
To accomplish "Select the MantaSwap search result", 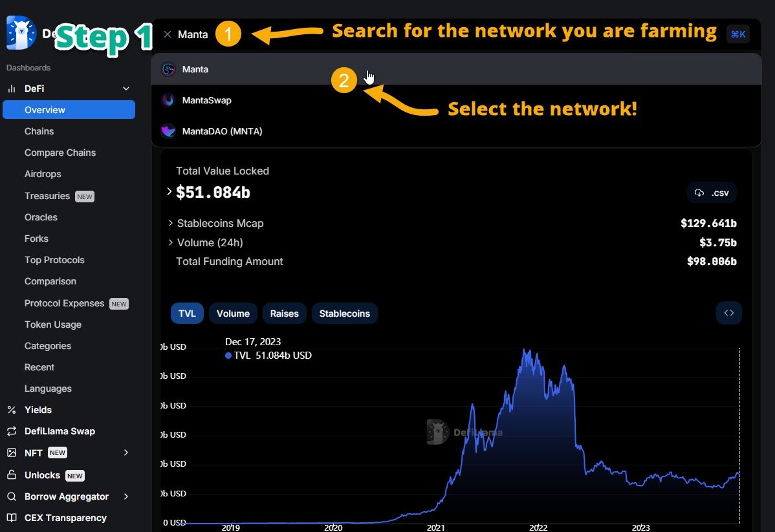I will pyautogui.click(x=456, y=100).
